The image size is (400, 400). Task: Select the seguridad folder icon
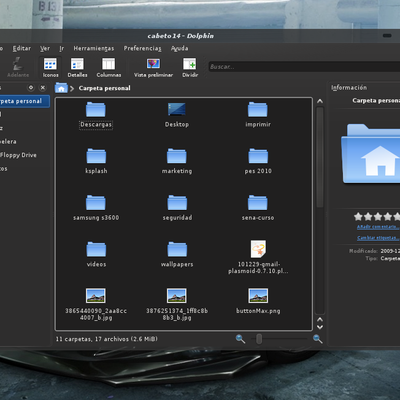[x=177, y=203]
